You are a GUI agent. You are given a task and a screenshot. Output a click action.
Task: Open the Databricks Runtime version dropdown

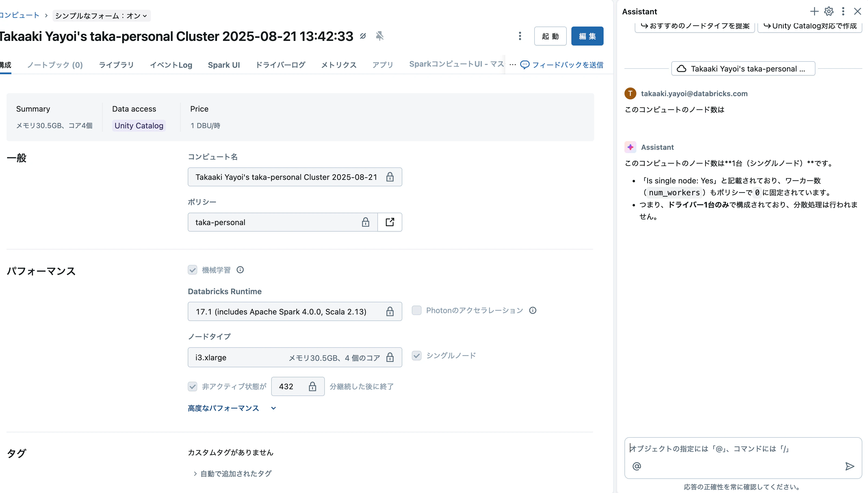click(295, 312)
